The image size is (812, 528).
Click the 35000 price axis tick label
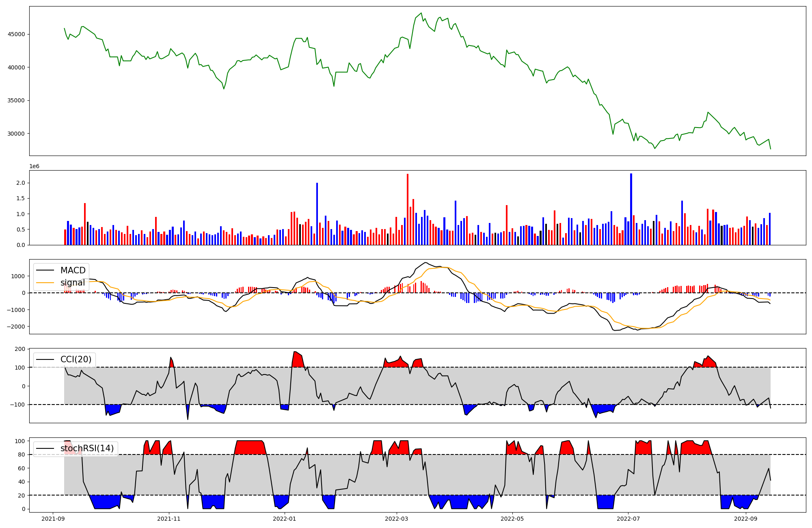pyautogui.click(x=16, y=100)
